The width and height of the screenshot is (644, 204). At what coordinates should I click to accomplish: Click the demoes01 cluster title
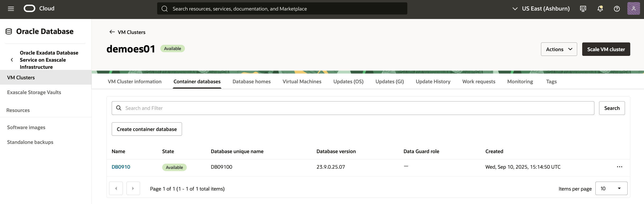pyautogui.click(x=131, y=49)
